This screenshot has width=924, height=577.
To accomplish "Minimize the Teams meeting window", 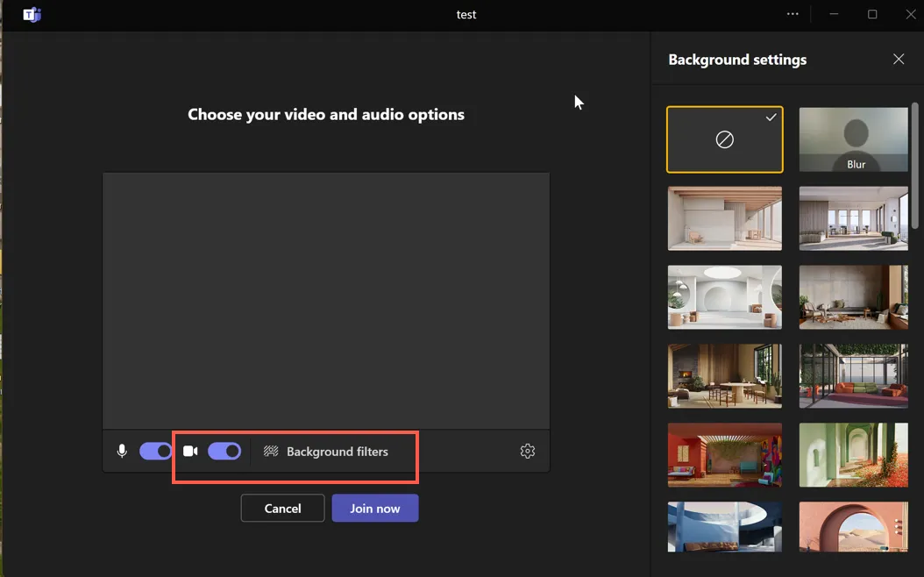I will pyautogui.click(x=834, y=14).
